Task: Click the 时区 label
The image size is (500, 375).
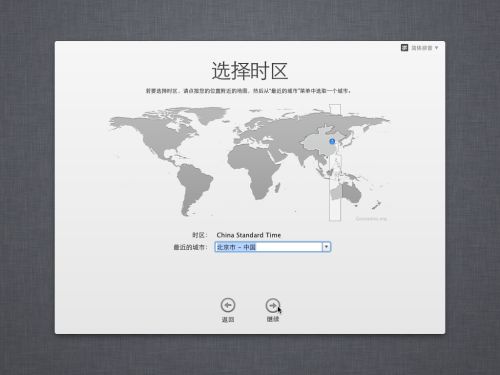Action: 200,235
